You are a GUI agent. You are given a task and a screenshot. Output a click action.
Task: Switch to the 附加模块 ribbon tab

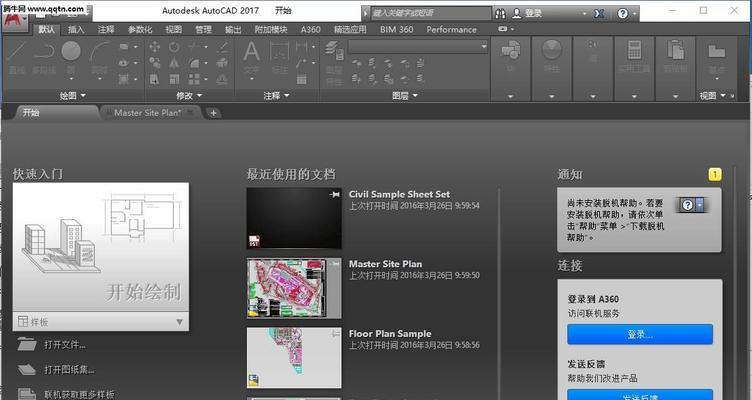tap(271, 29)
